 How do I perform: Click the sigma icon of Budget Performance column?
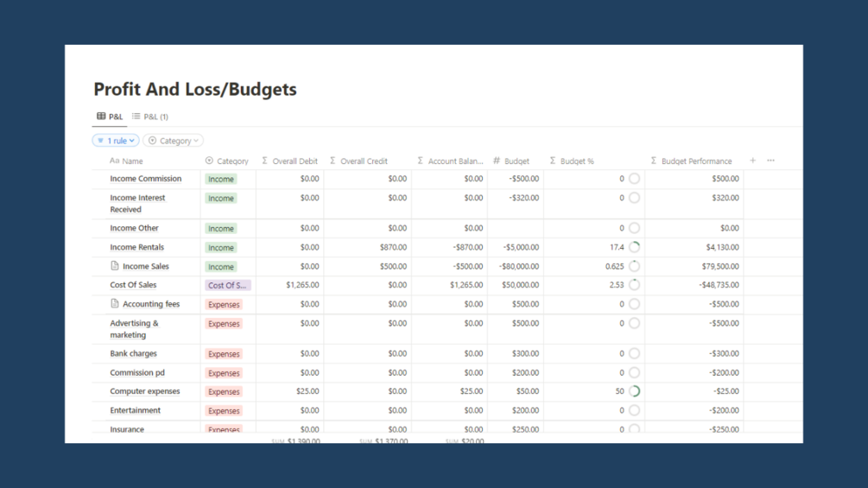click(x=654, y=161)
